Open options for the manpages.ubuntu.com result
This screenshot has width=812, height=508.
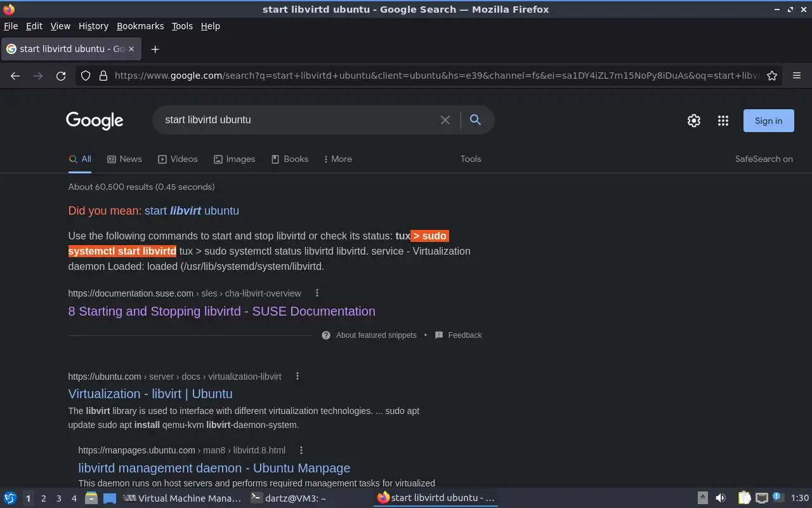(301, 450)
